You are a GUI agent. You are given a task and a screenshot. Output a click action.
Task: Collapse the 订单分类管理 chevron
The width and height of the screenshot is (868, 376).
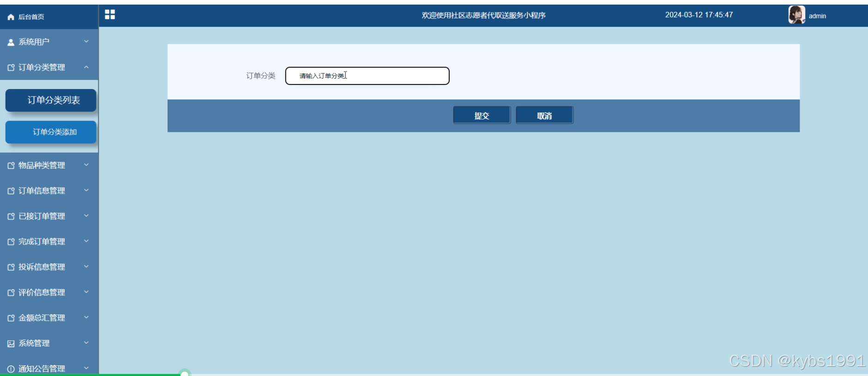click(x=86, y=67)
